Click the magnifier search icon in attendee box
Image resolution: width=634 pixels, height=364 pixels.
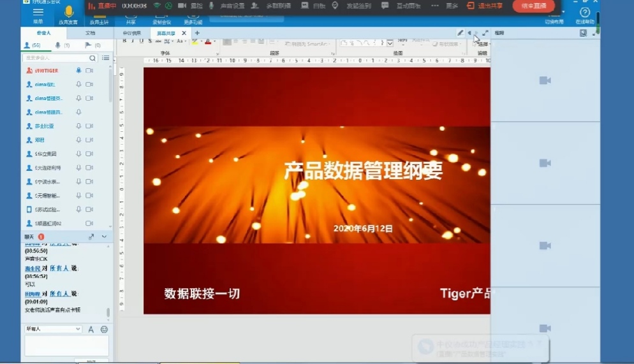92,58
